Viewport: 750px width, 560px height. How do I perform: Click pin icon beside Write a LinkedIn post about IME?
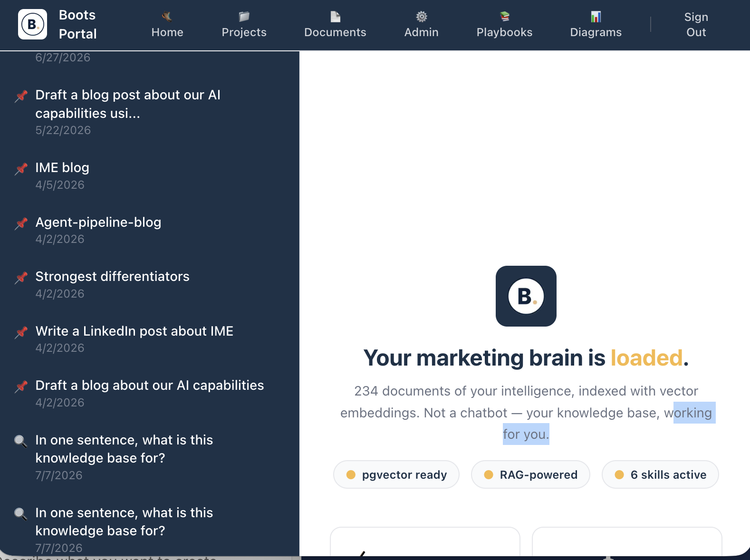pyautogui.click(x=21, y=332)
